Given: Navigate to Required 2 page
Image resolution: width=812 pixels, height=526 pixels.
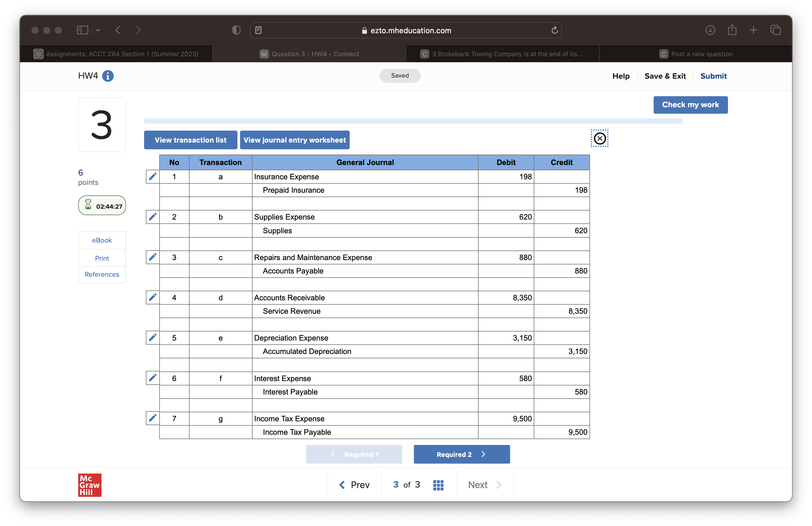Looking at the screenshot, I should coord(461,454).
